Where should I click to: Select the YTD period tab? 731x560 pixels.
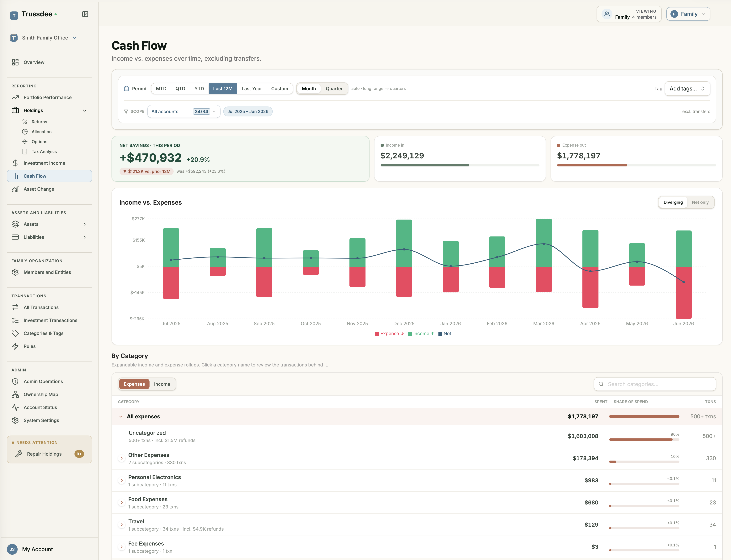point(199,88)
